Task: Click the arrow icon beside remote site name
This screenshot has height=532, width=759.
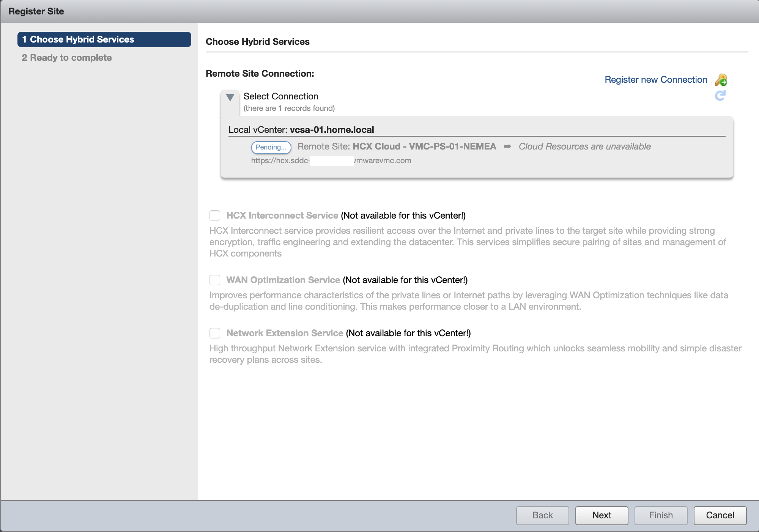Action: (507, 146)
